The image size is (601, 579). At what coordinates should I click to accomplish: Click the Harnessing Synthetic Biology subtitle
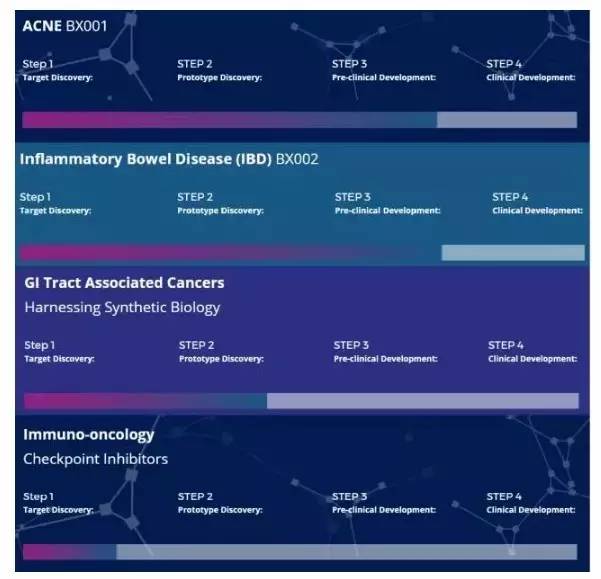(x=122, y=307)
